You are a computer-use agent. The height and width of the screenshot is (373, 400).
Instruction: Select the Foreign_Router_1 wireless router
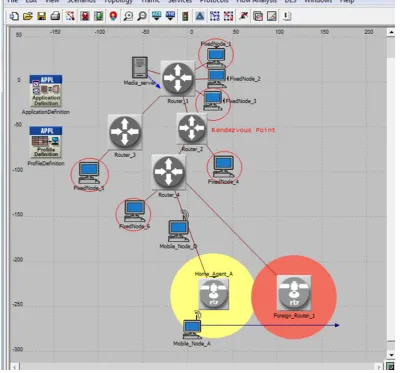pos(294,293)
